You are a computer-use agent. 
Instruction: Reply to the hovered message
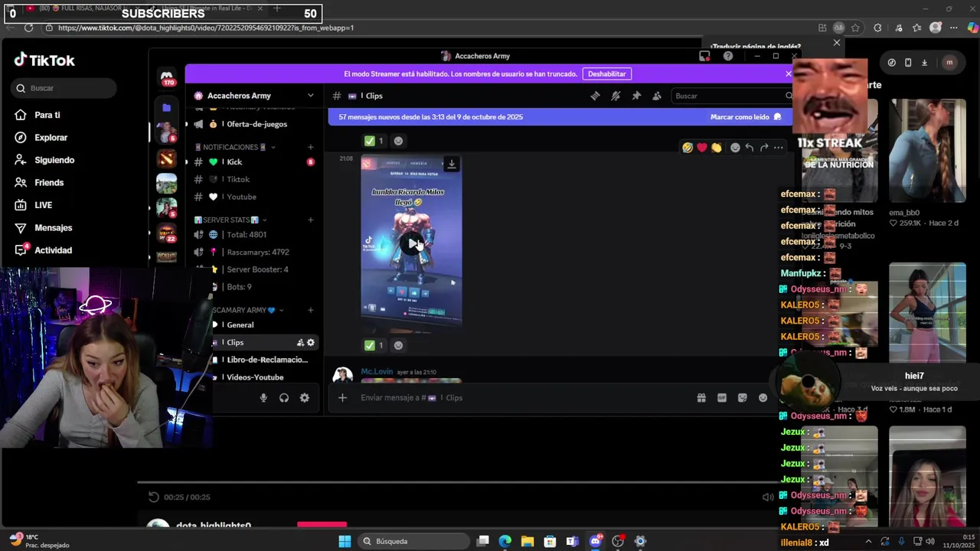[x=750, y=148]
